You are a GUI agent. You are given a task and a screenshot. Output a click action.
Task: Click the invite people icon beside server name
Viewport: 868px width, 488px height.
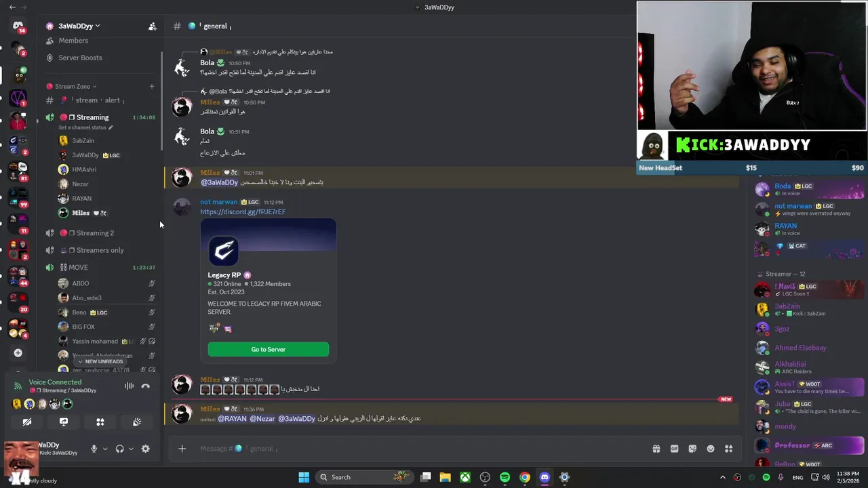click(x=152, y=26)
